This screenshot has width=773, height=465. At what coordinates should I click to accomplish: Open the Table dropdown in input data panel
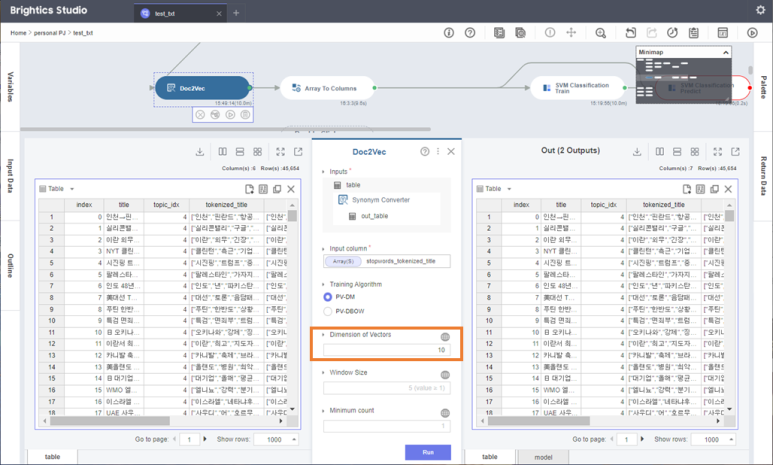click(x=72, y=189)
